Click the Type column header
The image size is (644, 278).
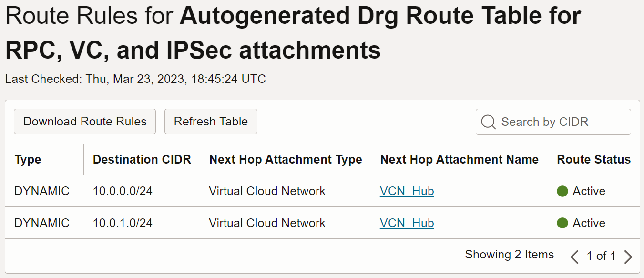click(x=28, y=160)
